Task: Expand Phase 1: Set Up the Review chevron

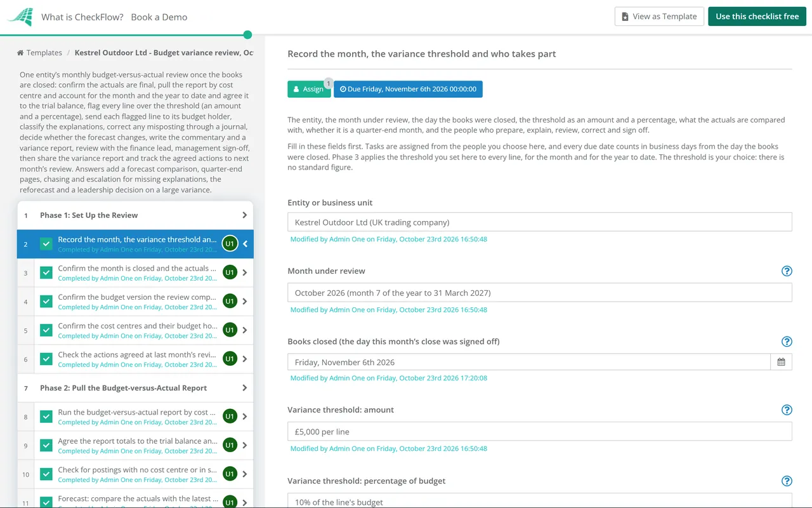Action: [245, 215]
